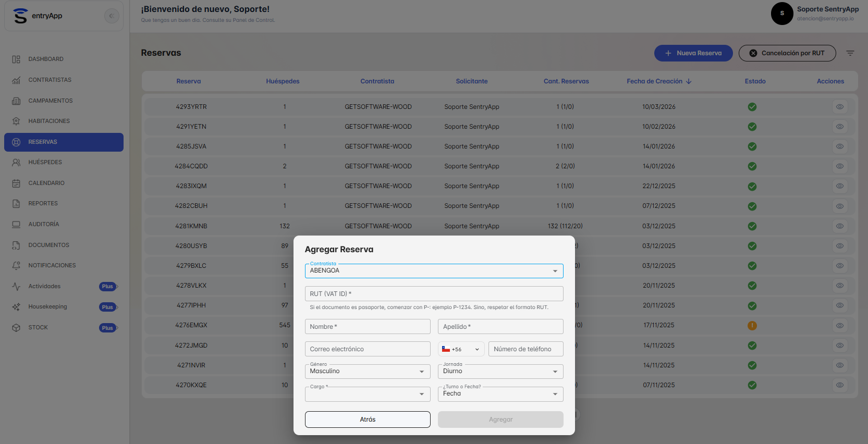Click the Soporte SentryApp profile avatar
Screen dimensions: 868x444
tap(782, 14)
